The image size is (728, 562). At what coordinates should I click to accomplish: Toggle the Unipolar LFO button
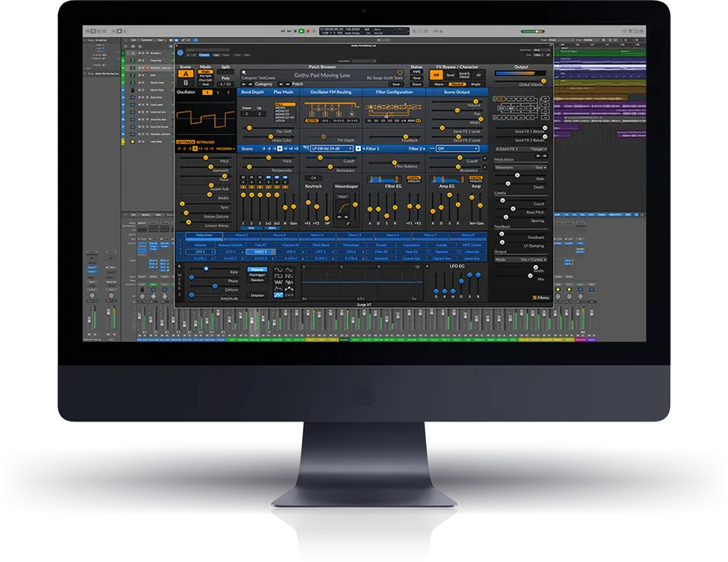click(257, 295)
